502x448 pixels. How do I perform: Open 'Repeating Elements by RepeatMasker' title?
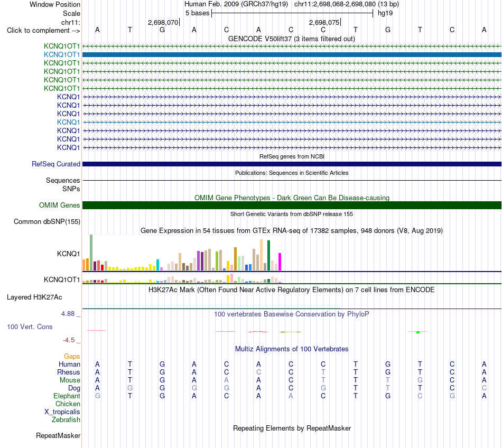click(x=292, y=428)
